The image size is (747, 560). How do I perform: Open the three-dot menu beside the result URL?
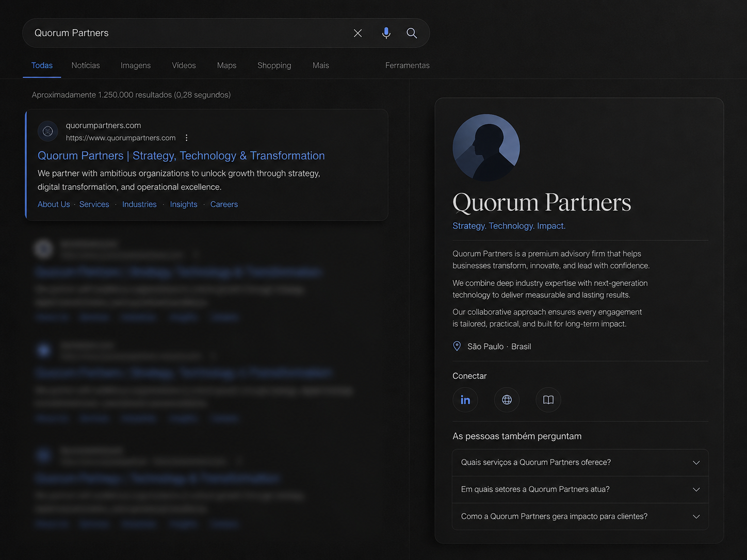tap(187, 138)
